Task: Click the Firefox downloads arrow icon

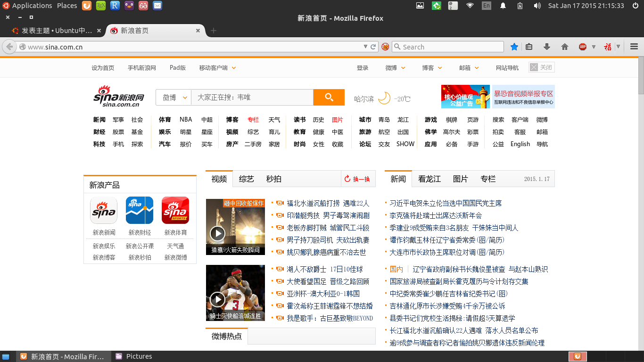Action: tap(547, 47)
